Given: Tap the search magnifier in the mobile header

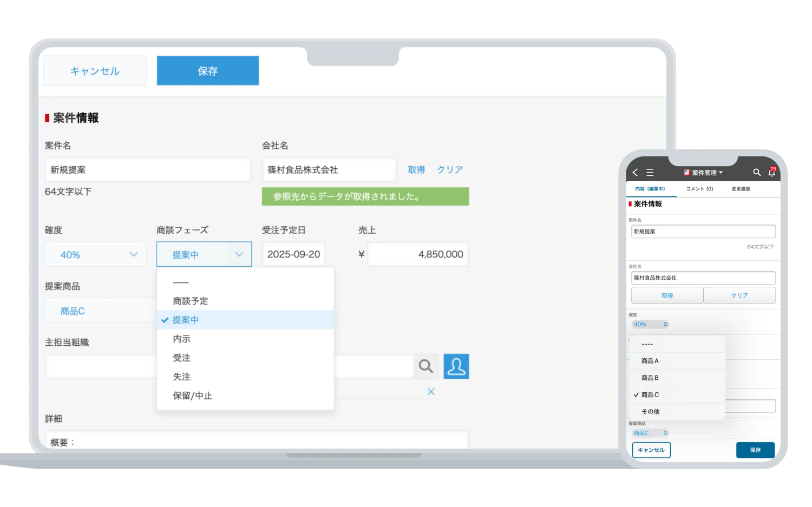Looking at the screenshot, I should 757,172.
